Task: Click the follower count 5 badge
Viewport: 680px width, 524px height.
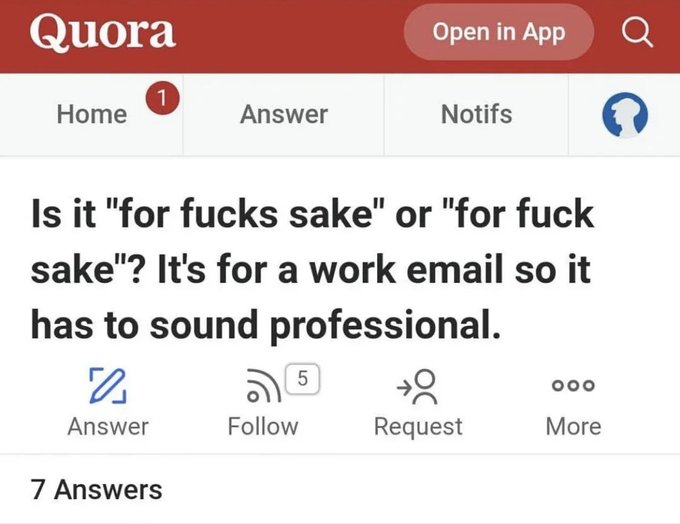Action: tap(304, 377)
